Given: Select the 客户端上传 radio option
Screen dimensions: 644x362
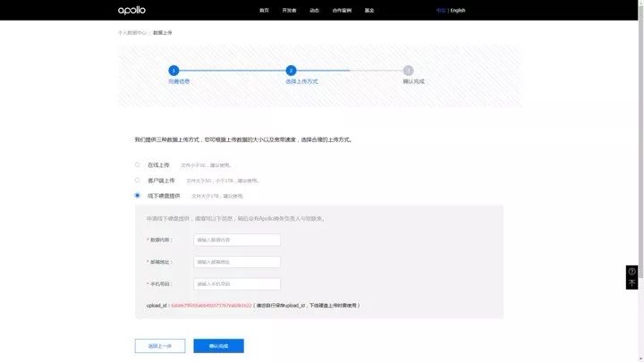Looking at the screenshot, I should pyautogui.click(x=137, y=181).
